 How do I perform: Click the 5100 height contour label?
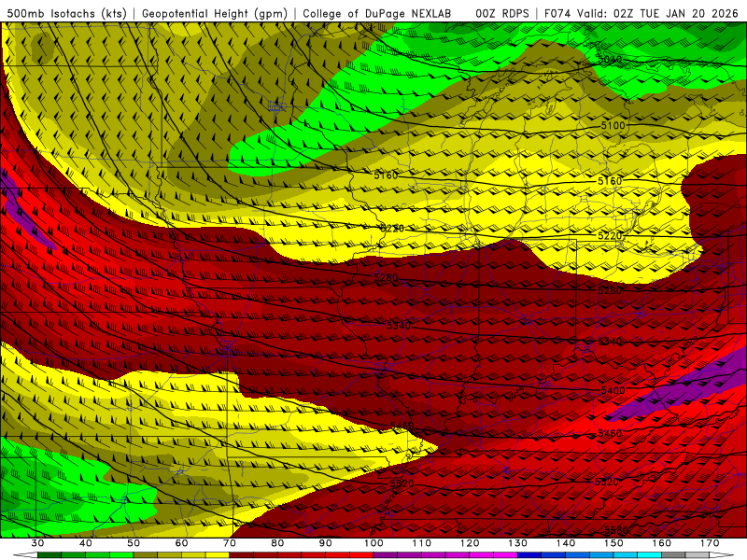pos(613,126)
